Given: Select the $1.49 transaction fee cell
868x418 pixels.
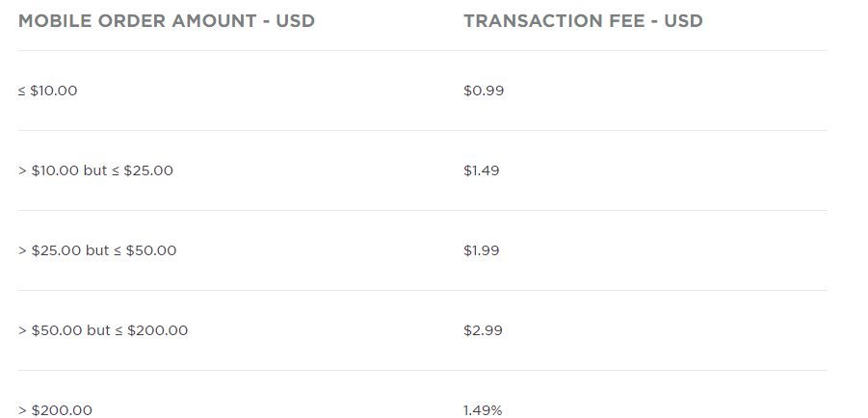Looking at the screenshot, I should tap(484, 170).
